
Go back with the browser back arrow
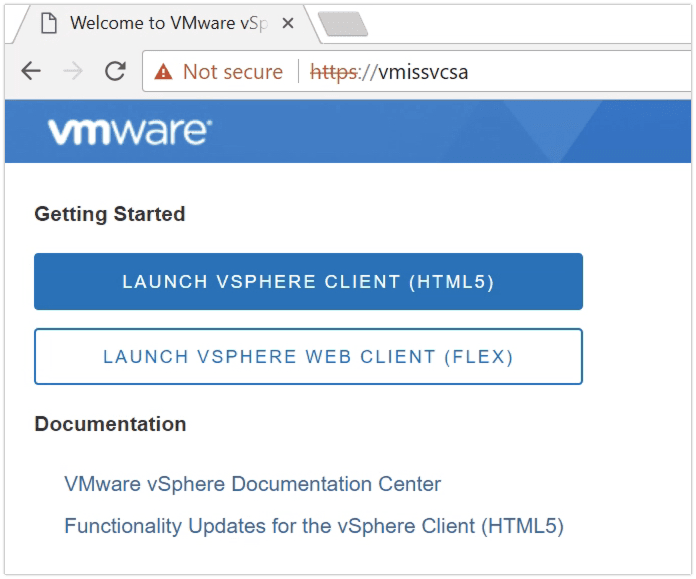point(31,71)
